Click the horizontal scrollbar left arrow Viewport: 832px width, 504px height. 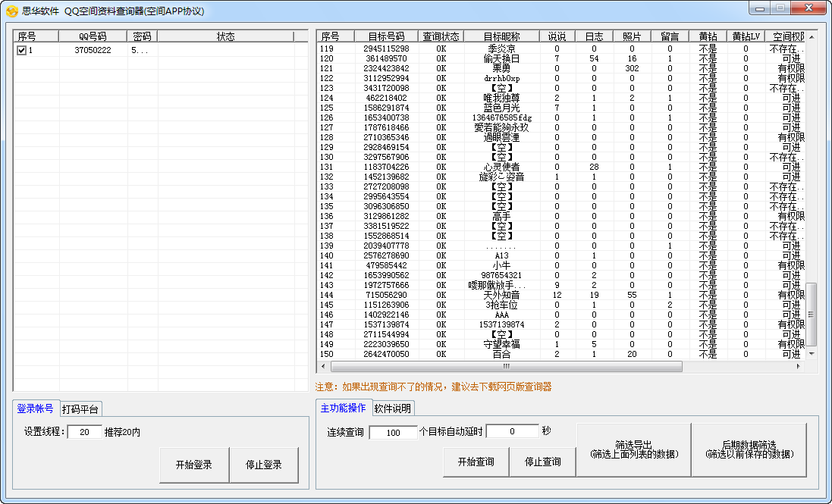[322, 366]
